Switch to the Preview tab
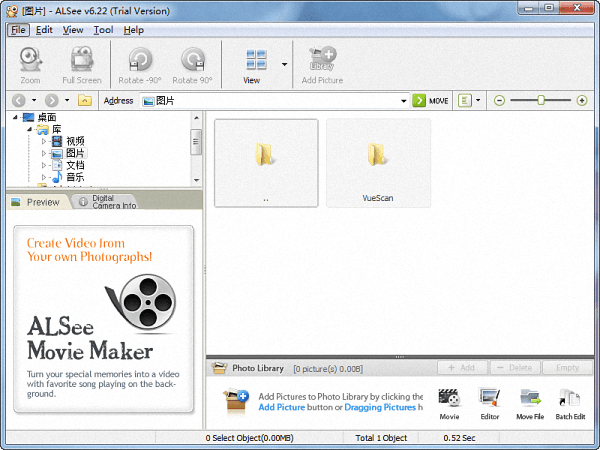 pyautogui.click(x=38, y=202)
